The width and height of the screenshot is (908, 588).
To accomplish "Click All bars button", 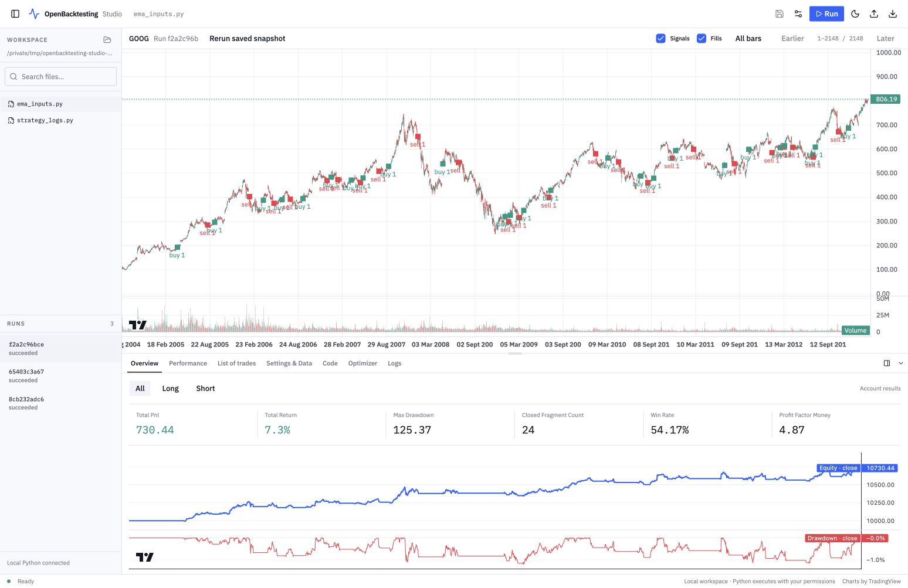I will [x=748, y=39].
